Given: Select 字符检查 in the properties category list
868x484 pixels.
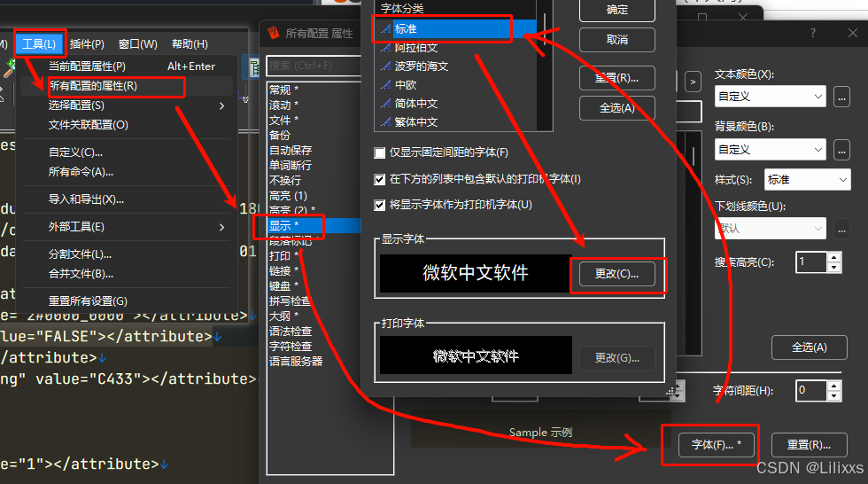Looking at the screenshot, I should pos(291,346).
